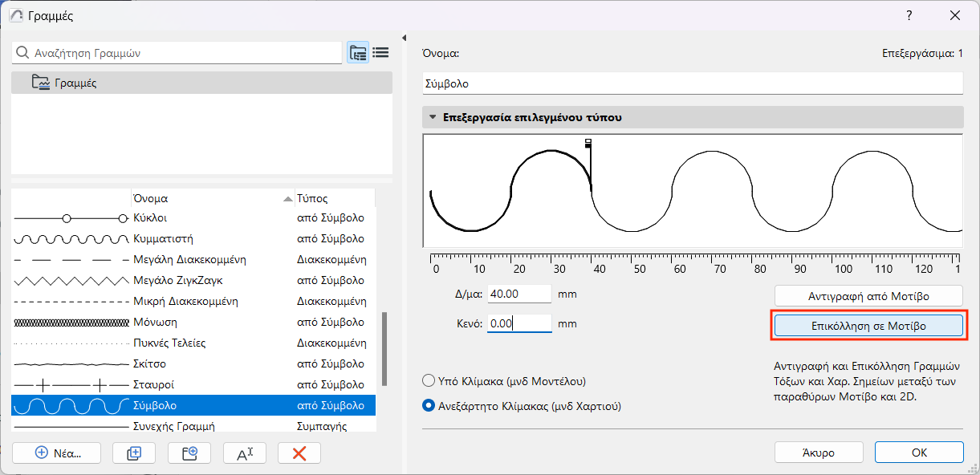Select the Γραμμές folder in the tree
The width and height of the screenshot is (980, 475).
[75, 83]
